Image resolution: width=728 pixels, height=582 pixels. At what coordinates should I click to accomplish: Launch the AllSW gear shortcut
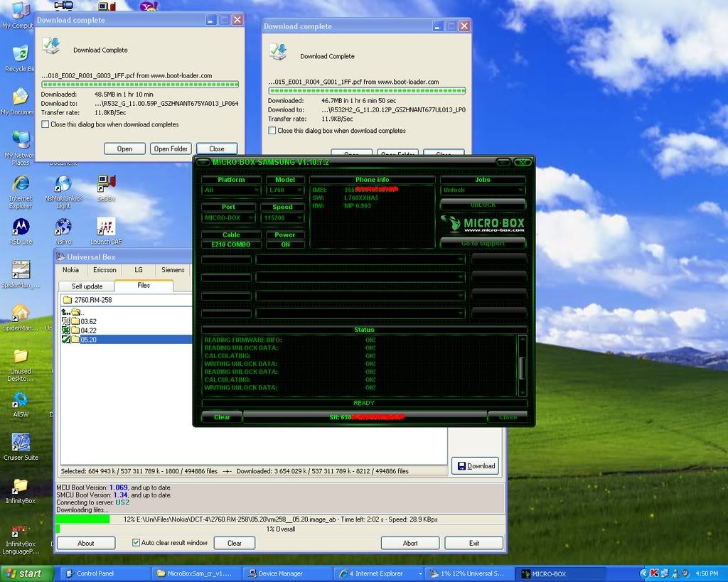pyautogui.click(x=21, y=404)
